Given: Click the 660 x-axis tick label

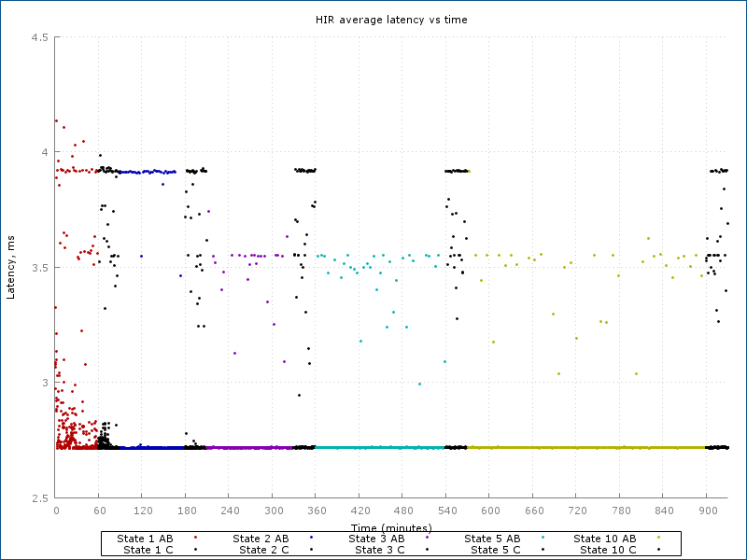Looking at the screenshot, I should tap(534, 511).
